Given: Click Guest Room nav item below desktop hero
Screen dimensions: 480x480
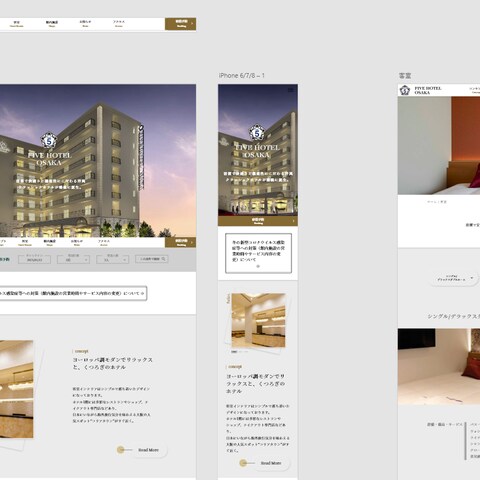Looking at the screenshot, I should pyautogui.click(x=25, y=243).
